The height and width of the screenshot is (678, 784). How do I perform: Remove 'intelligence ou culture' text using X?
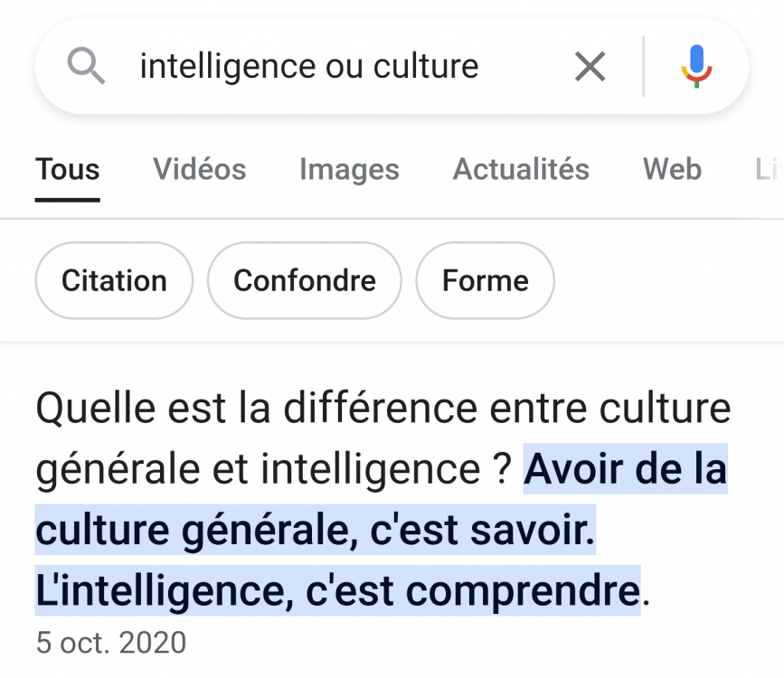tap(590, 66)
